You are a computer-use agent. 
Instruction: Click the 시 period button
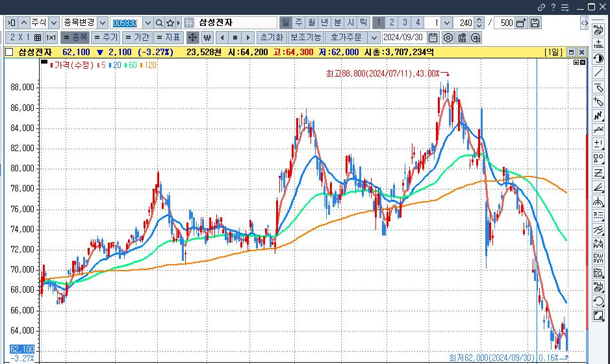click(351, 23)
